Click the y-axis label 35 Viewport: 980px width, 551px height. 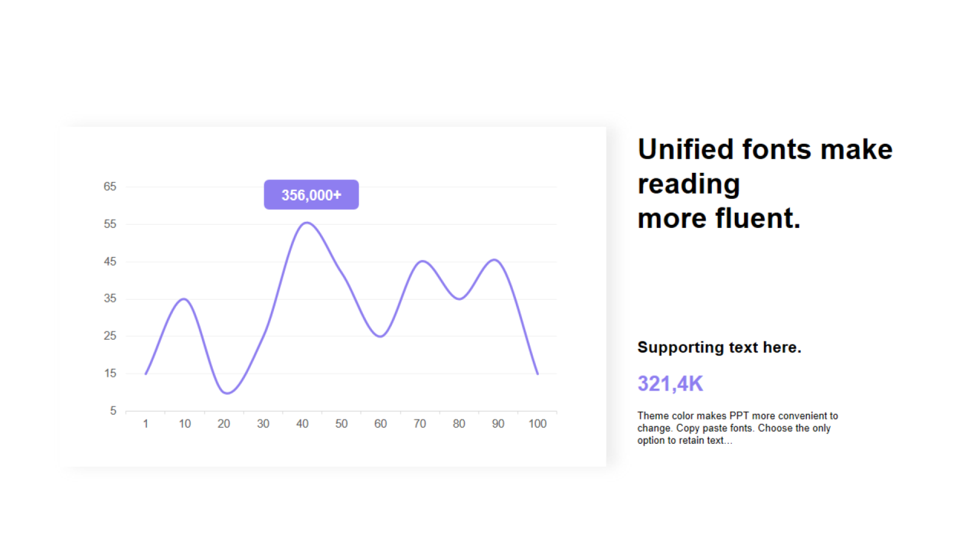(x=110, y=298)
